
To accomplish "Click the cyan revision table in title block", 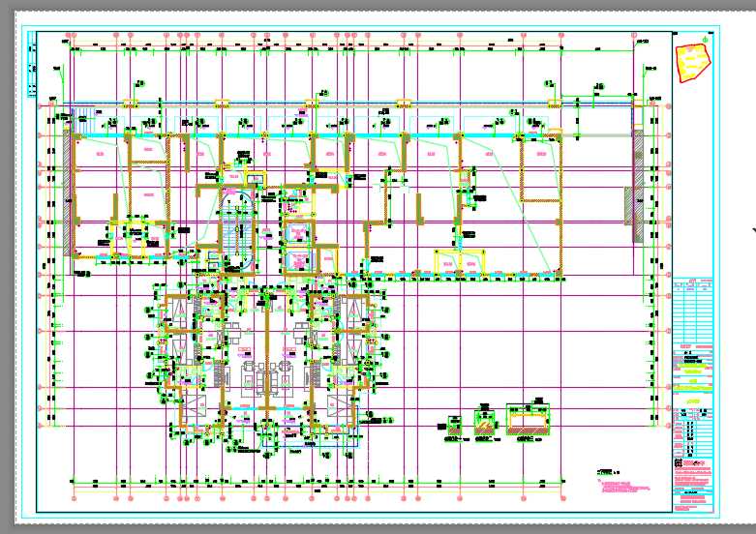I will (693, 311).
